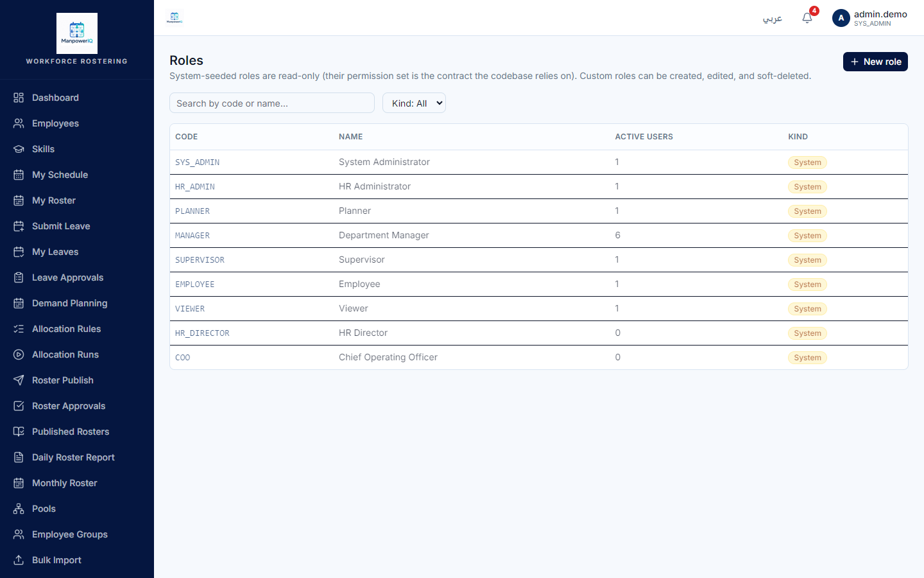Image resolution: width=924 pixels, height=578 pixels.
Task: Click the Demand Planning calendar icon
Action: [x=19, y=303]
